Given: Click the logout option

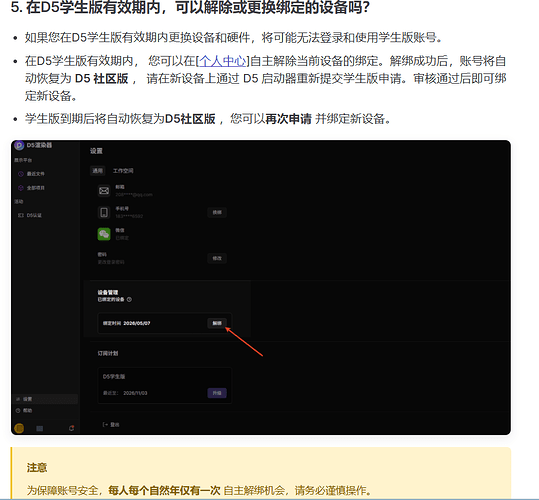Looking at the screenshot, I should tap(111, 425).
